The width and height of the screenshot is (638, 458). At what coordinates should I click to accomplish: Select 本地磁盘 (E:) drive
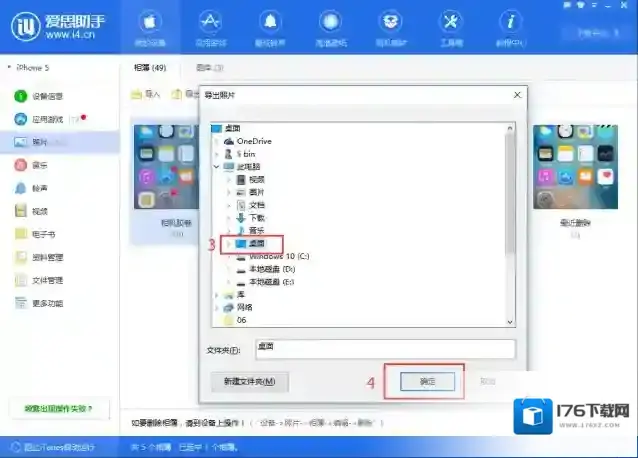265,282
